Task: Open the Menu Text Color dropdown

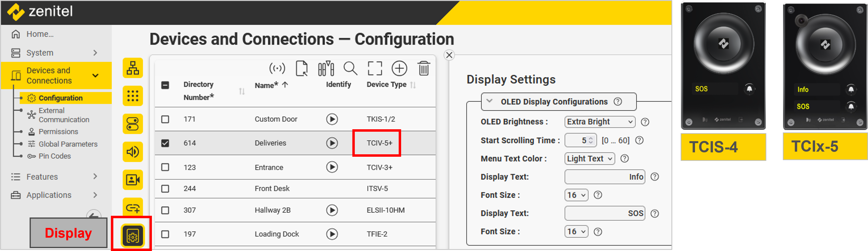Action: click(x=589, y=159)
